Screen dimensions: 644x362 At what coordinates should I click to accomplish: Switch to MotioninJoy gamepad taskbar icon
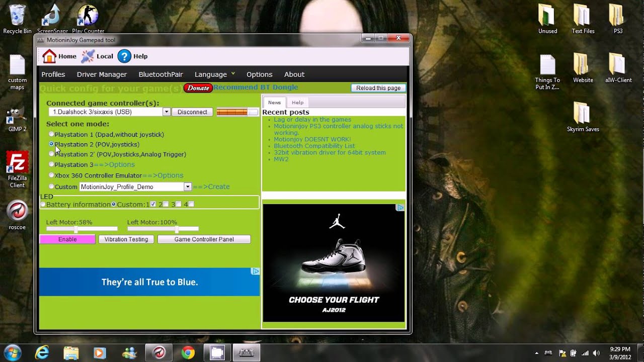tap(247, 353)
